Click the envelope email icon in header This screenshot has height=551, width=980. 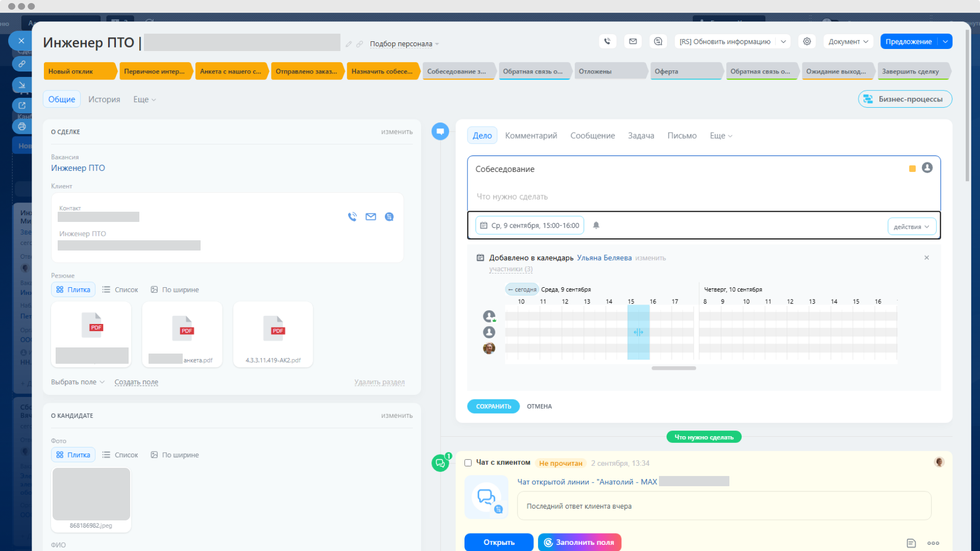coord(633,41)
